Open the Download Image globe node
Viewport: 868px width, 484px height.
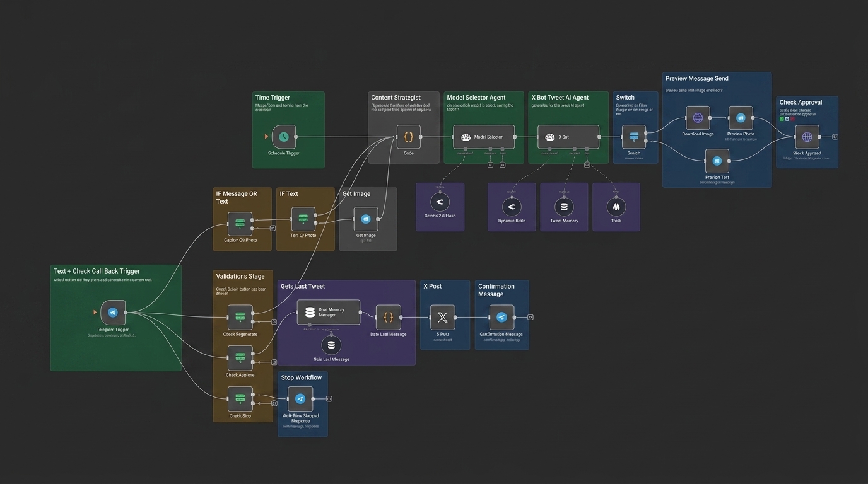(698, 118)
